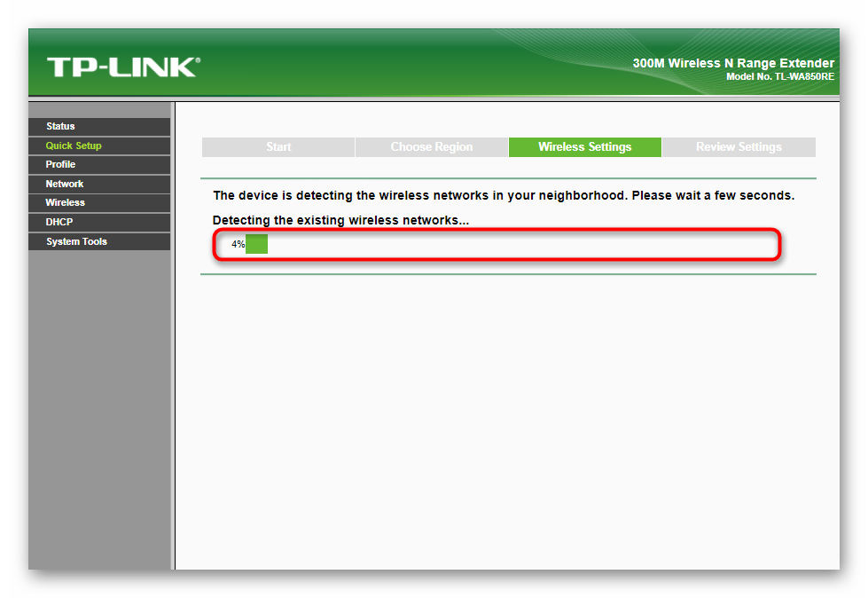This screenshot has height=598, width=868.
Task: Click the Wireless Settings step tab
Action: [x=585, y=147]
